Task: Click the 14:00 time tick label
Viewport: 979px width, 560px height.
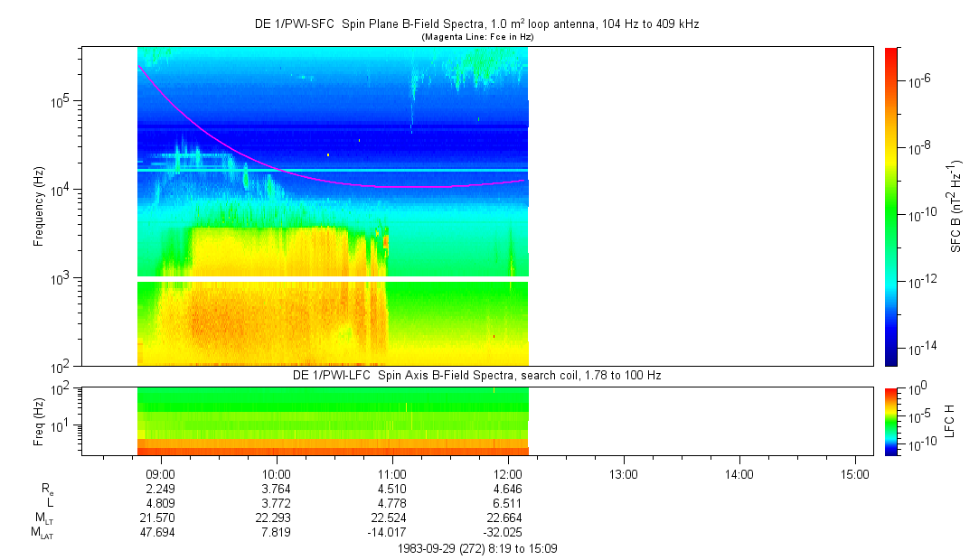Action: coord(739,473)
